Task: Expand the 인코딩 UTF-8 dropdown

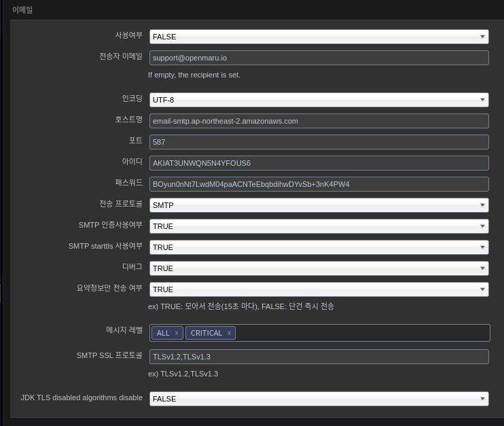Action: pos(319,100)
